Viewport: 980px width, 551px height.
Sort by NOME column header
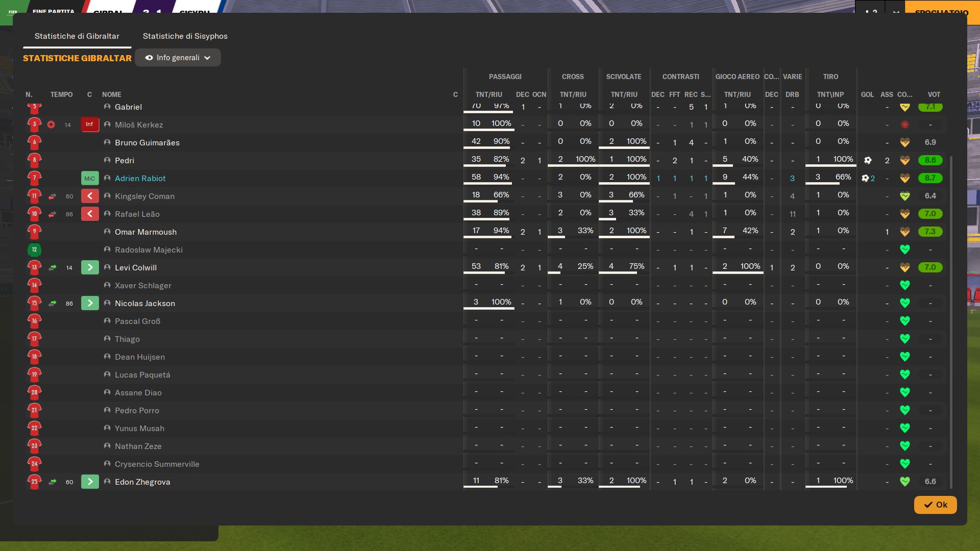coord(112,94)
